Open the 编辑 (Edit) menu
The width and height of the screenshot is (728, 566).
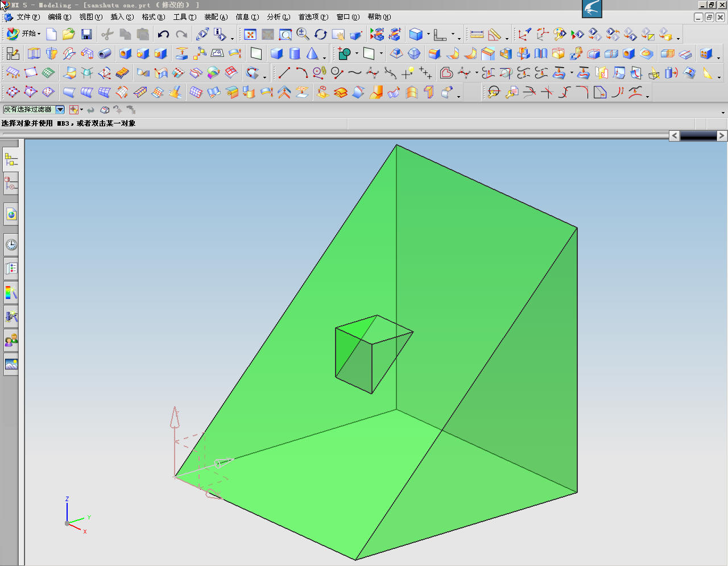[x=60, y=17]
